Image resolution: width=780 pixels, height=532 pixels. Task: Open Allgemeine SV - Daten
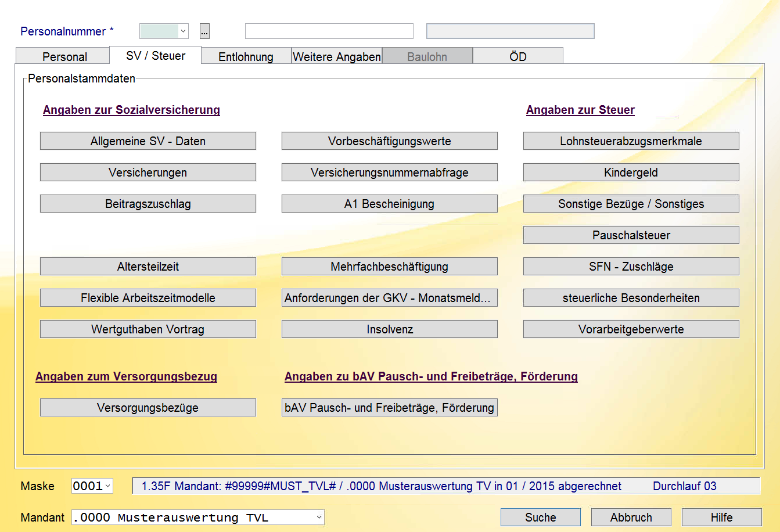pyautogui.click(x=148, y=141)
